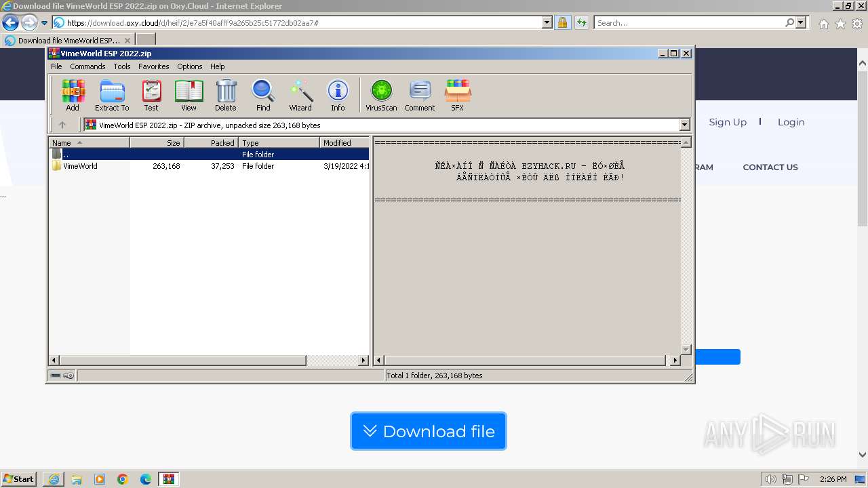Expand the IE search provider dropdown
The image size is (868, 488).
pos(801,23)
